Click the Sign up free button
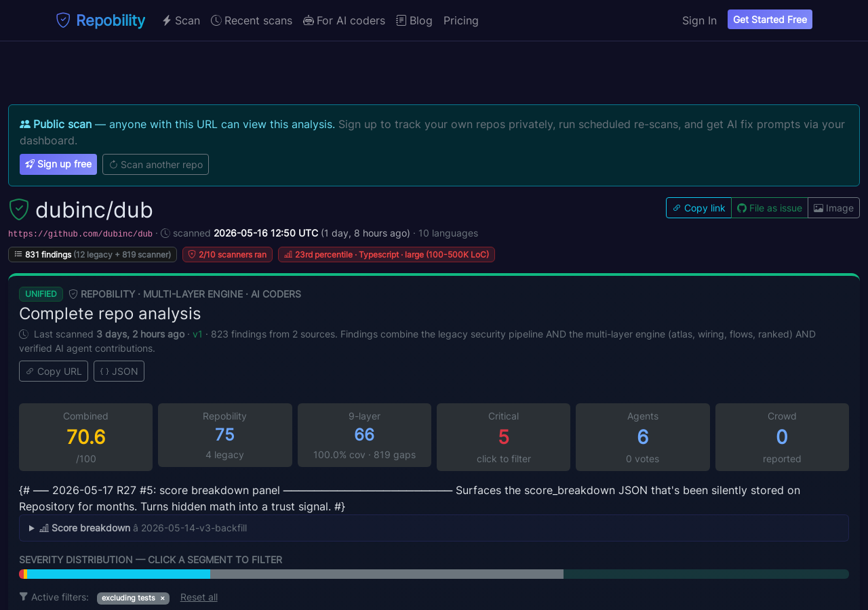Image resolution: width=868 pixels, height=610 pixels. pos(58,164)
